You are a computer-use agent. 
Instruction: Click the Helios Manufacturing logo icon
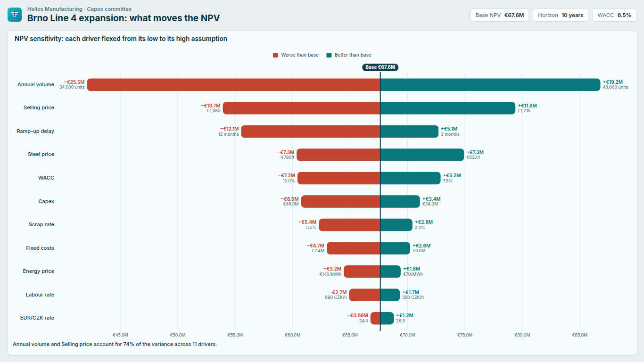tap(15, 15)
